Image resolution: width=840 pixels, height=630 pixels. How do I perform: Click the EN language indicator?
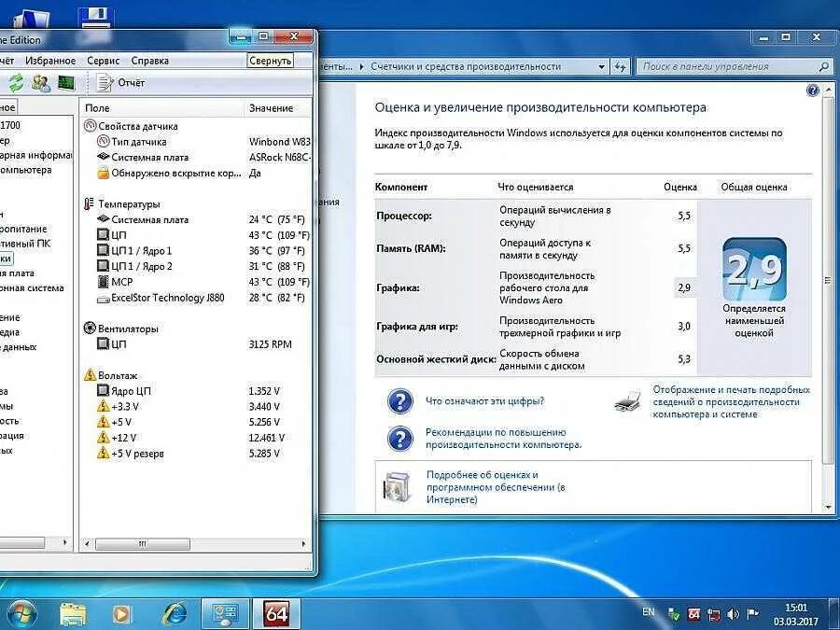649,611
